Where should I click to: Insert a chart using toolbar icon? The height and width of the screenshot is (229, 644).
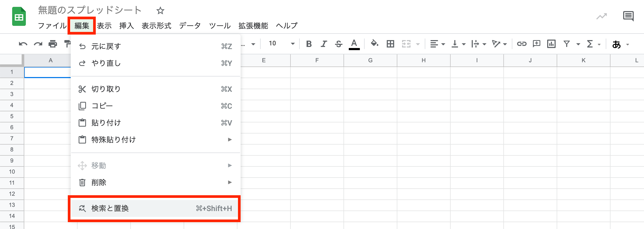(x=551, y=44)
